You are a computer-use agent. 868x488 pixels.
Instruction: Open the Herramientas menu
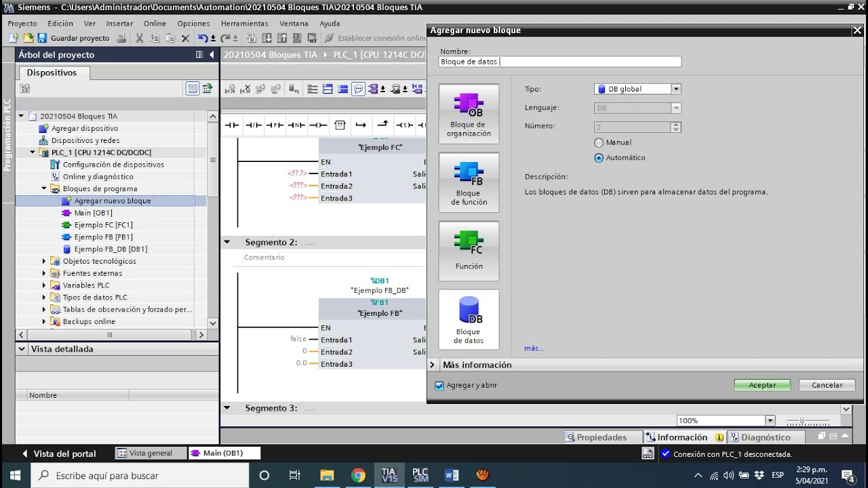tap(245, 23)
